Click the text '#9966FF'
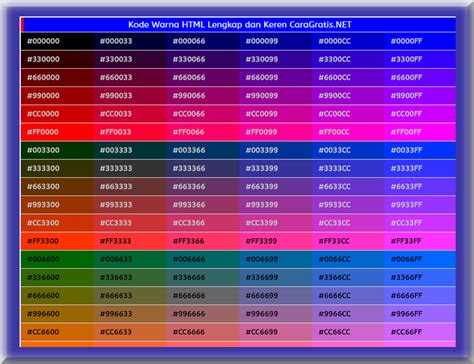The height and width of the screenshot is (364, 474). tap(407, 314)
